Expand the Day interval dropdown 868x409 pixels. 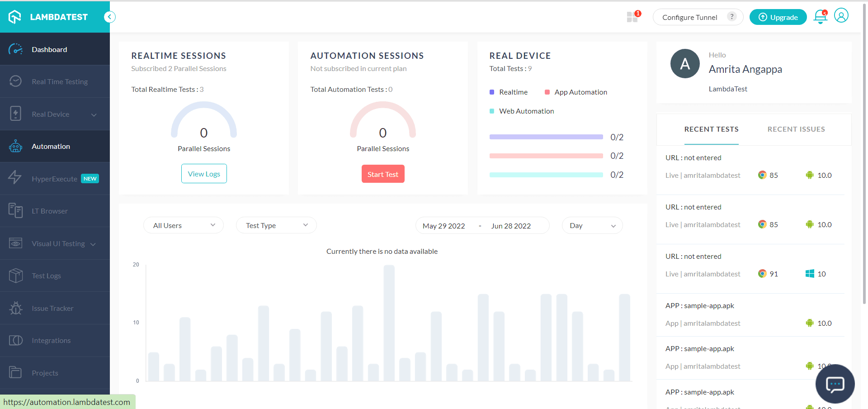pos(592,225)
